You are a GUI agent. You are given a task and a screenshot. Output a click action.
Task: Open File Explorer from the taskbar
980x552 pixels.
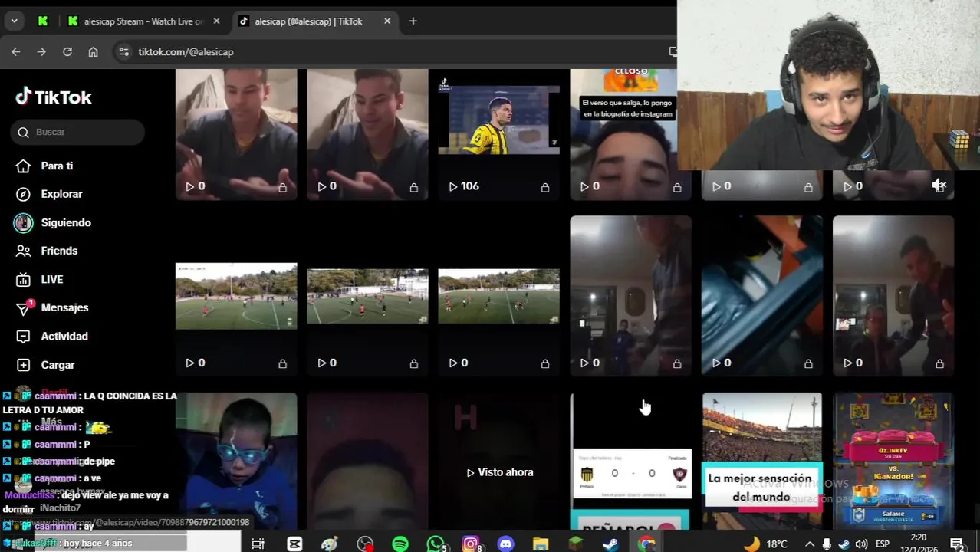point(541,544)
